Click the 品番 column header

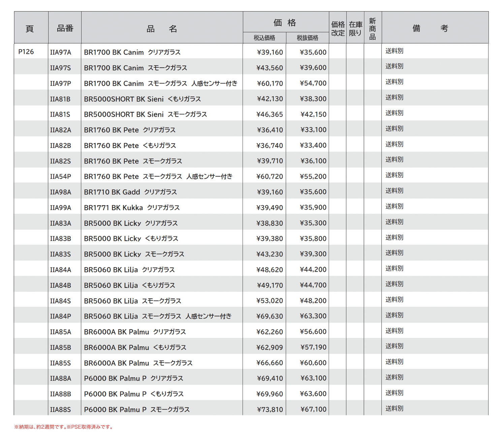pos(65,28)
